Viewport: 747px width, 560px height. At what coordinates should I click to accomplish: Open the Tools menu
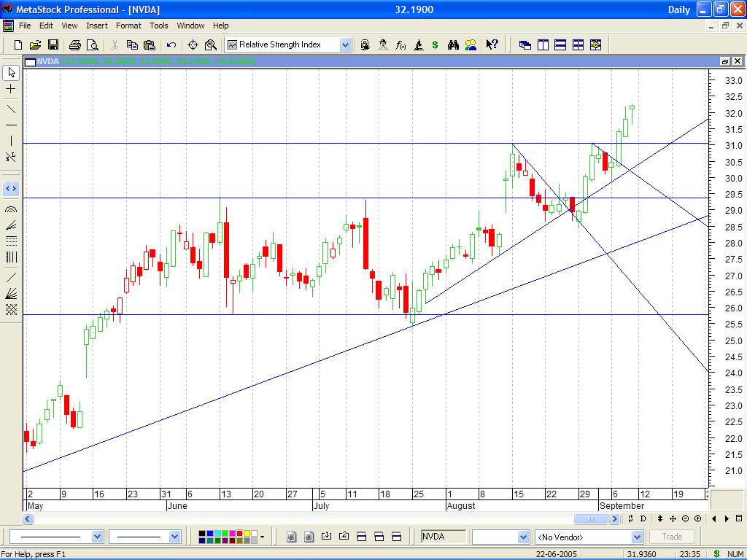(158, 26)
